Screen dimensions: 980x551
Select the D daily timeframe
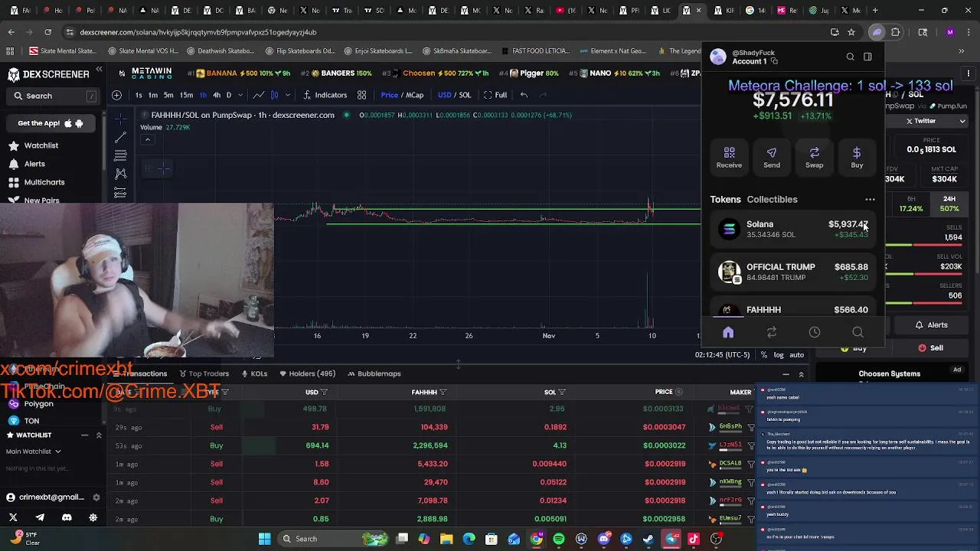point(228,95)
